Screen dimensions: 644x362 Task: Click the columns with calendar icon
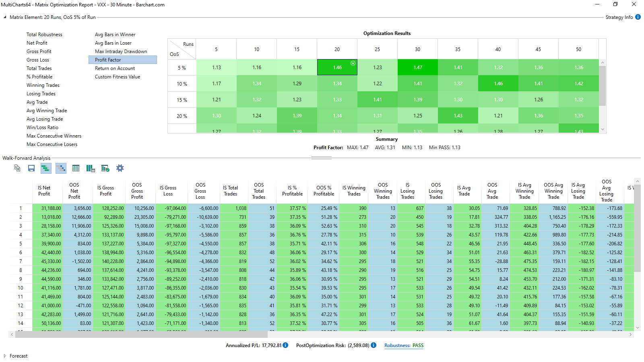click(91, 168)
